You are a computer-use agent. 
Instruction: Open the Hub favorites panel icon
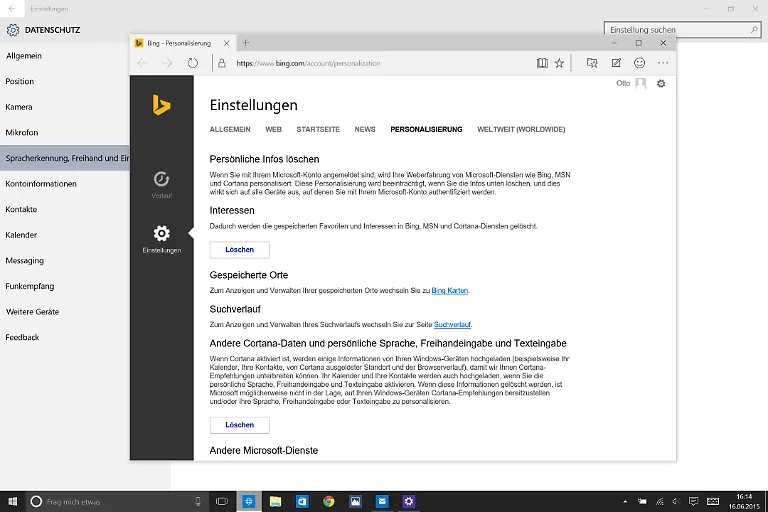pos(592,63)
